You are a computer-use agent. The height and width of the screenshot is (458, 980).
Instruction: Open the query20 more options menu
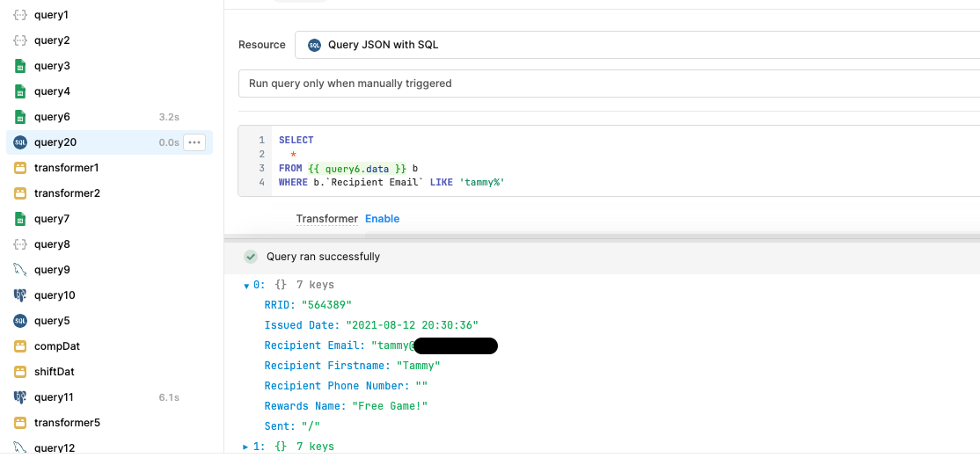tap(194, 142)
